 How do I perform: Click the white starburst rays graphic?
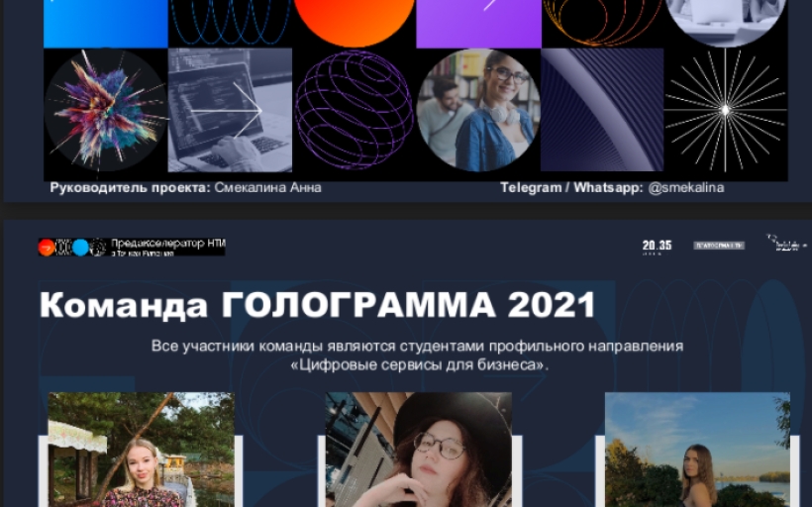point(726,110)
